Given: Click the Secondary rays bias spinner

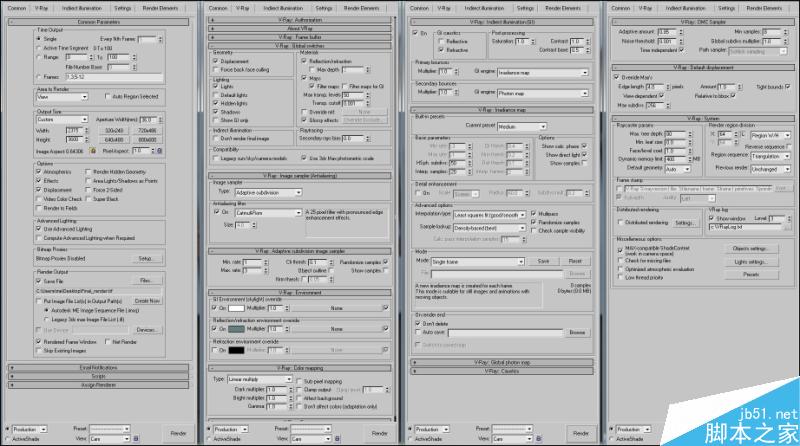Looking at the screenshot, I should [368, 138].
